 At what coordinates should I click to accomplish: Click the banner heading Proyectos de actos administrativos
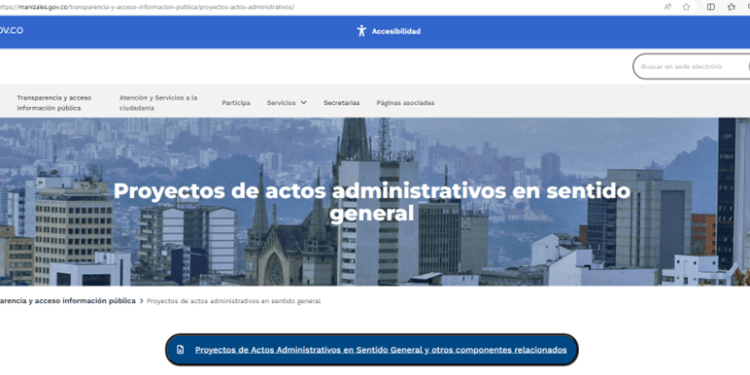pyautogui.click(x=372, y=202)
